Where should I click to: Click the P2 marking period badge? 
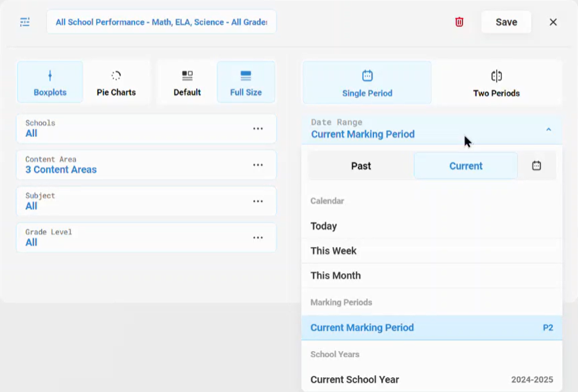tap(548, 328)
